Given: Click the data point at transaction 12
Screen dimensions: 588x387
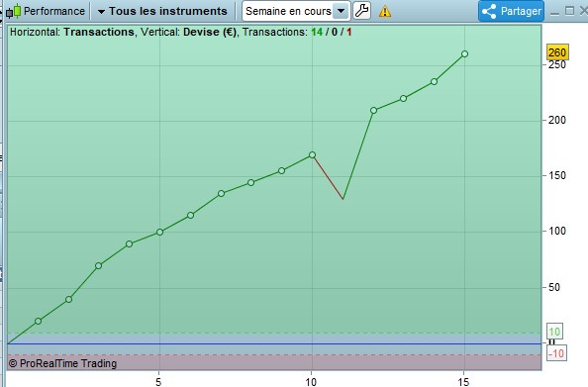Looking at the screenshot, I should (373, 110).
